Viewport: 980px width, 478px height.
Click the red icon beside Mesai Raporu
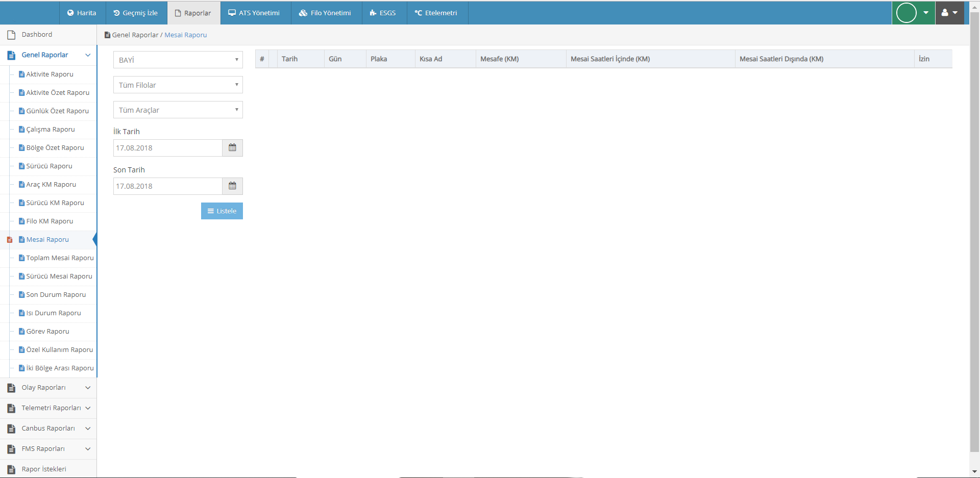(x=9, y=239)
